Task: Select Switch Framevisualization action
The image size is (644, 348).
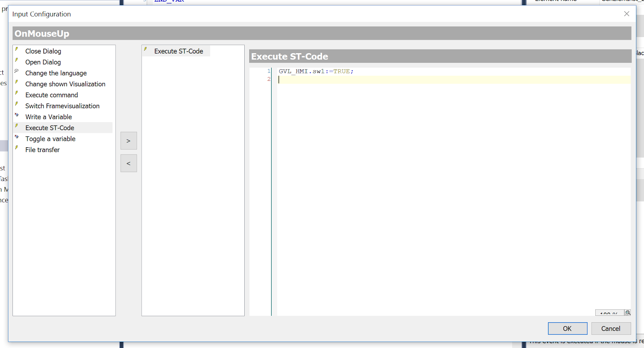Action: coord(62,106)
